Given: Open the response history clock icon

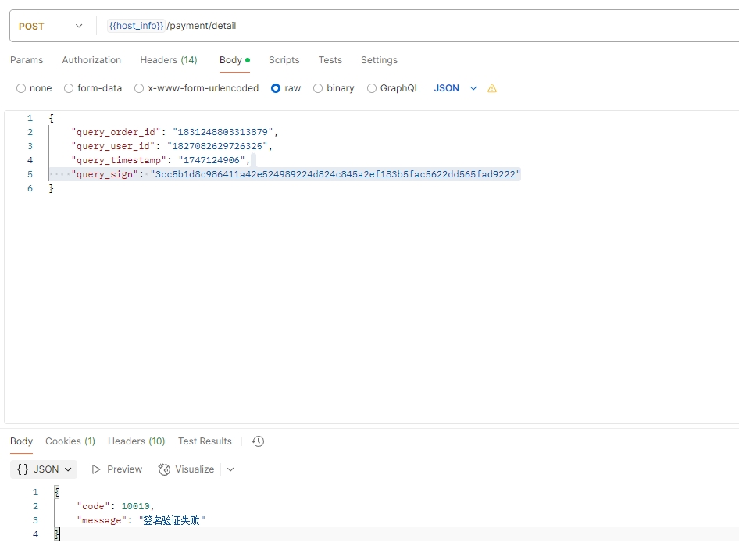Looking at the screenshot, I should point(259,441).
